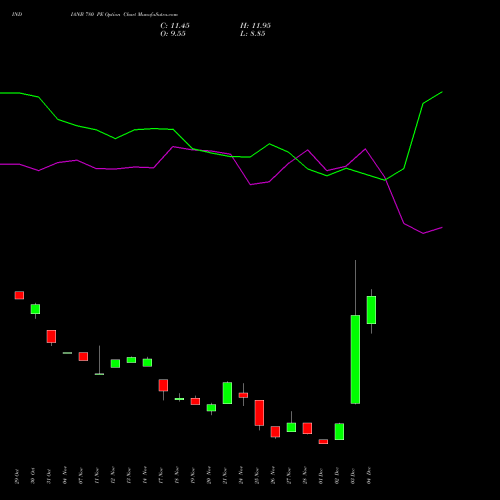Select the 30 Oct date label
This screenshot has width=500, height=500.
tap(33, 476)
